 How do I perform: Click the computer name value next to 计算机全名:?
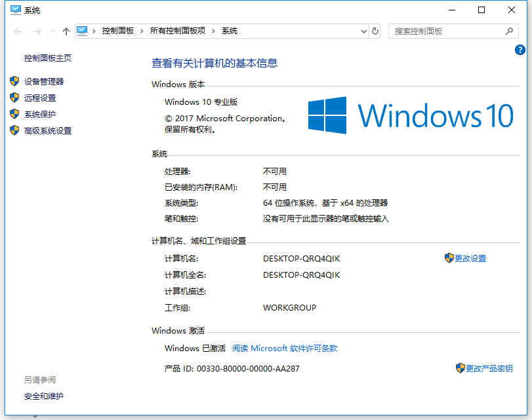(301, 275)
